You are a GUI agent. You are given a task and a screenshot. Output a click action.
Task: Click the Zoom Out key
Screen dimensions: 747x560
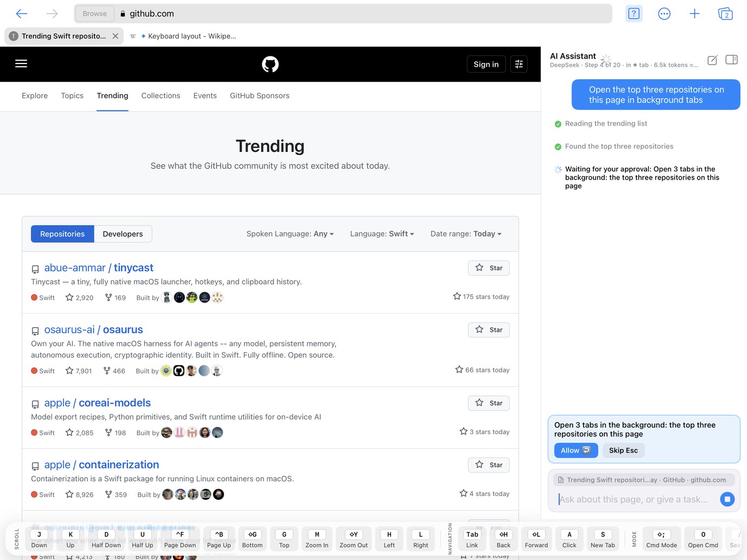click(353, 539)
